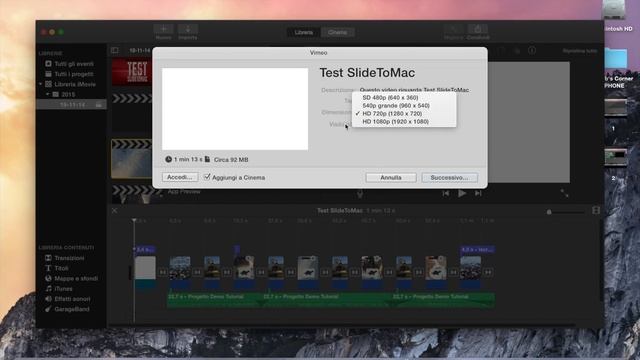Choose HD 1080p (1920 x 1080)
Viewport: 640px width, 360px height.
(x=404, y=122)
